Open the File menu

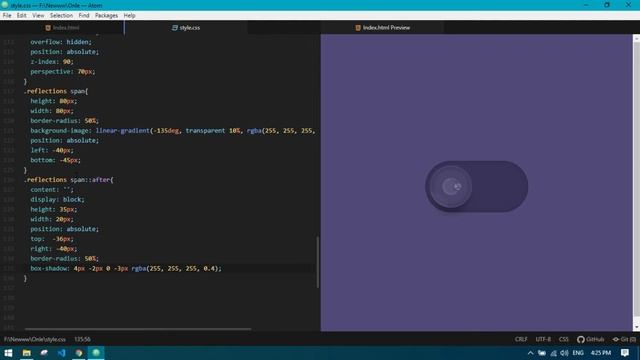click(7, 16)
